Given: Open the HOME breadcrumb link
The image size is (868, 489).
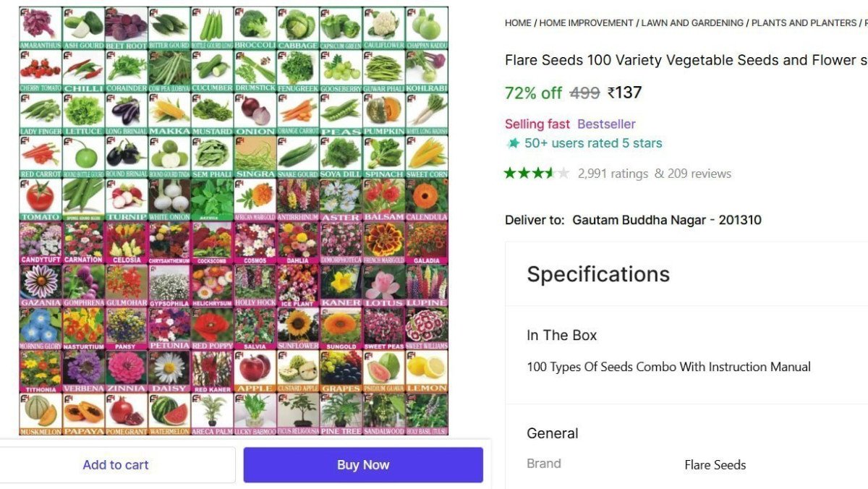Looking at the screenshot, I should click(518, 23).
